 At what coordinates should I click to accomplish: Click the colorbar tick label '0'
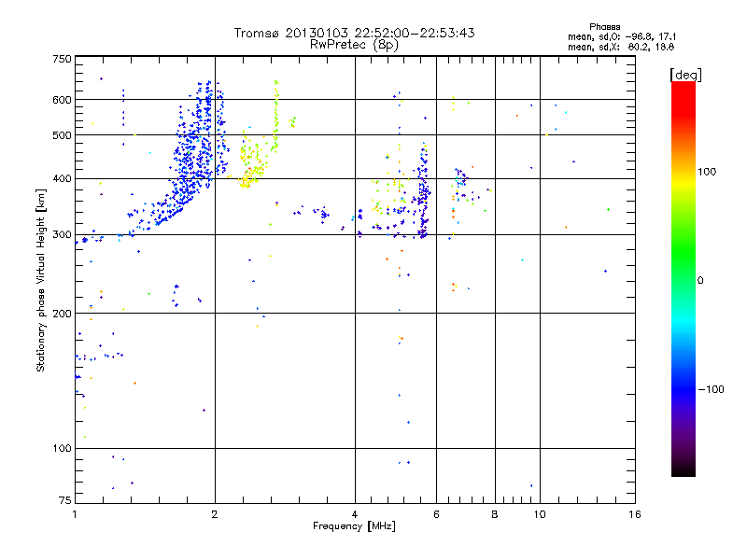[700, 281]
